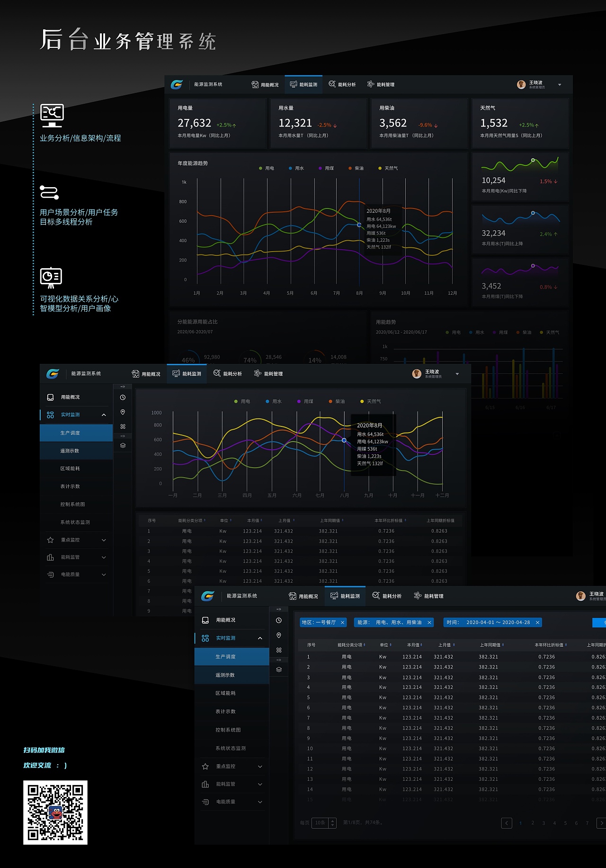Viewport: 606px width, 868px height.
Task: Click 能耗管理 icon in middle chart window
Action: (x=258, y=373)
